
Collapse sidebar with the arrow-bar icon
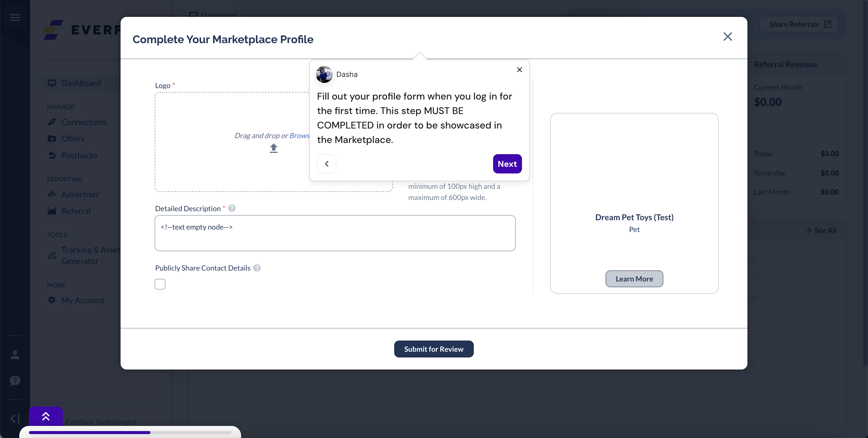pyautogui.click(x=15, y=418)
